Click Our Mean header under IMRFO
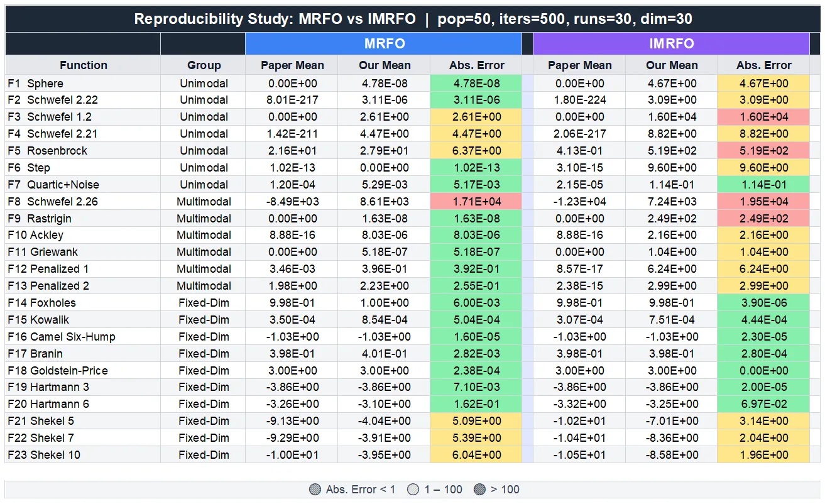 [x=672, y=65]
